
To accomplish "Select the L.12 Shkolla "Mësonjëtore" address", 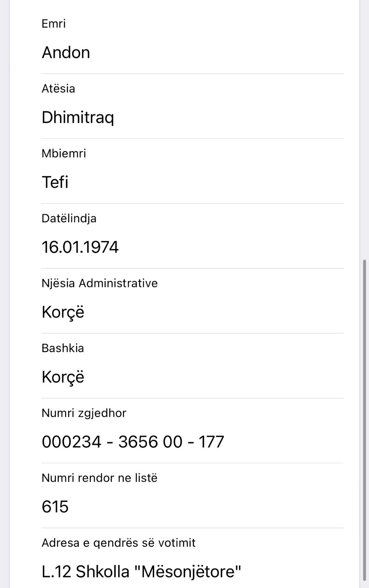I will (141, 572).
